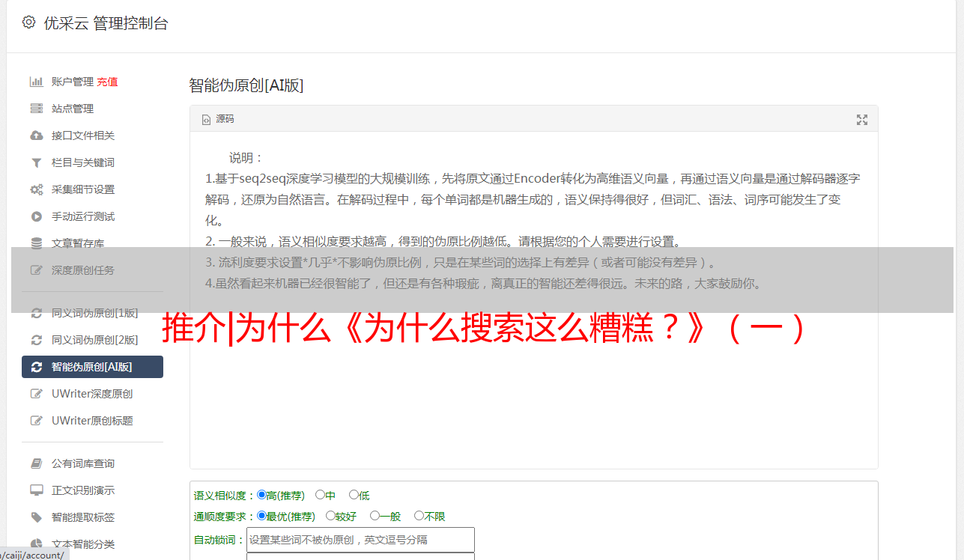Screen dimensions: 964x560
Task: Open 智能提取标签 menu item
Action: 83,517
